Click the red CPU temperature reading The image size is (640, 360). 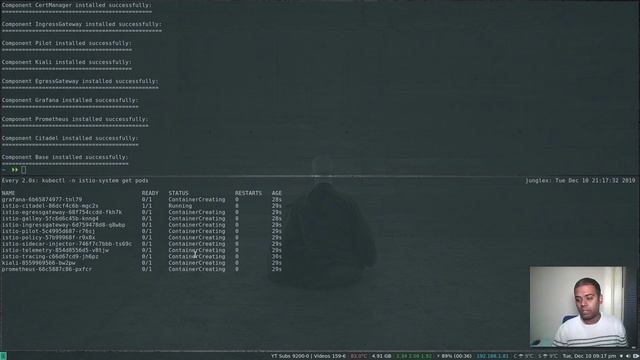click(359, 356)
